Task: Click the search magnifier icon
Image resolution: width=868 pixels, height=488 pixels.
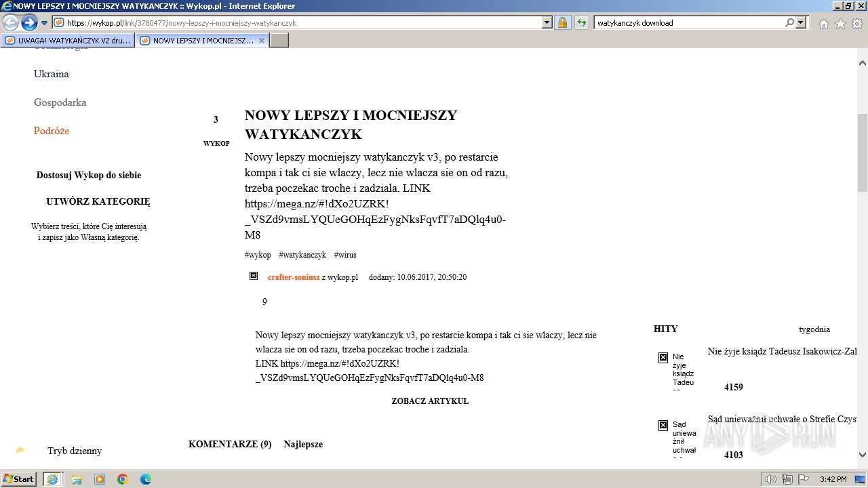Action: coord(789,22)
